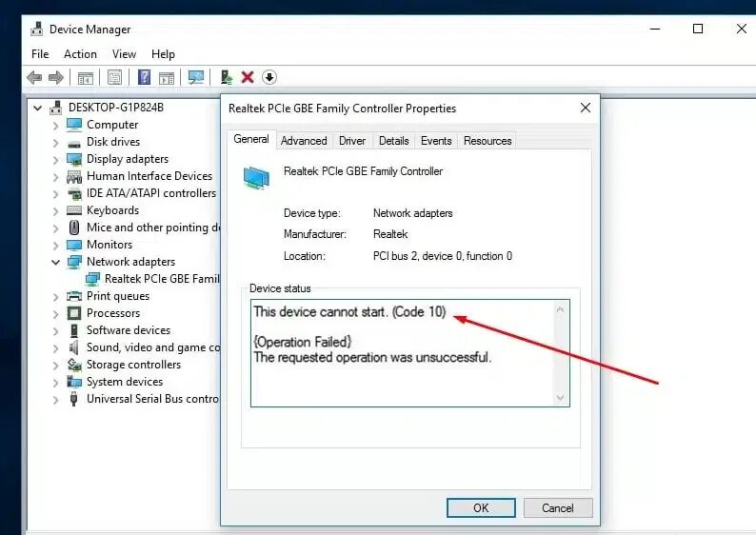Click Show/Hide action pane toolbar icon
Image resolution: width=756 pixels, height=535 pixels.
click(167, 77)
